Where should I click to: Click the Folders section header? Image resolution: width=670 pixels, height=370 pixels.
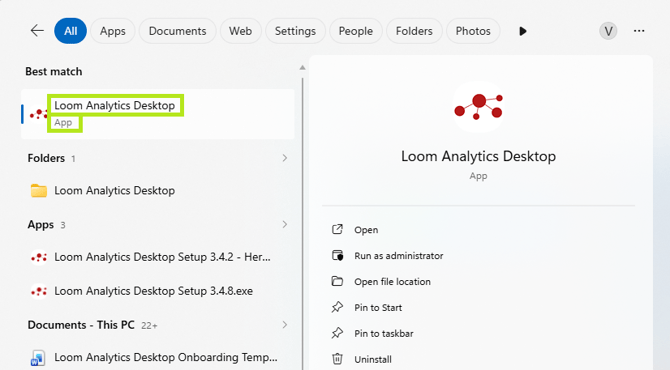[x=46, y=158]
